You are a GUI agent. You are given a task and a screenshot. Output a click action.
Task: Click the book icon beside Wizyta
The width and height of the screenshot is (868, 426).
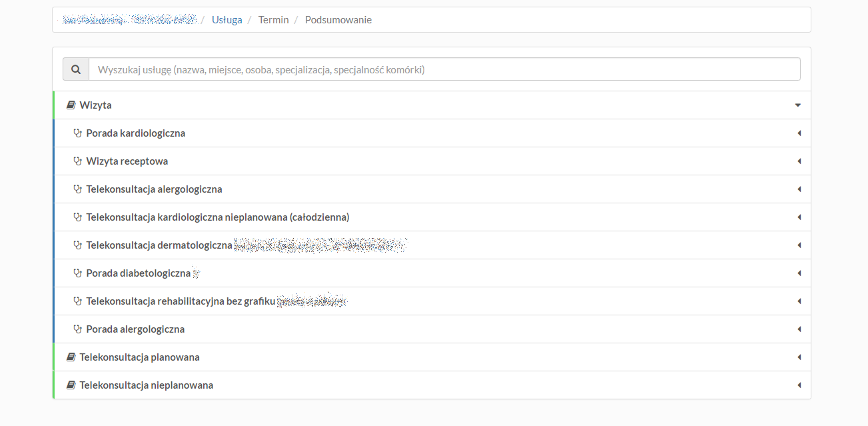click(x=71, y=105)
